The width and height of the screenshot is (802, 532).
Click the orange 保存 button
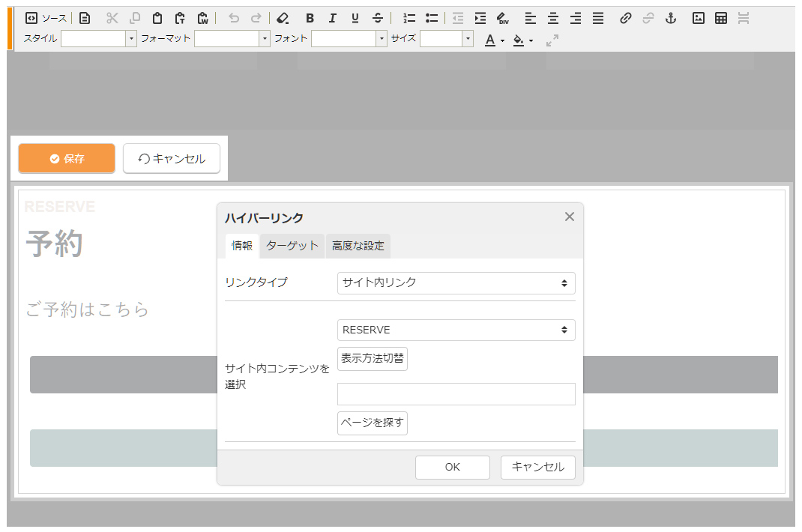(67, 159)
